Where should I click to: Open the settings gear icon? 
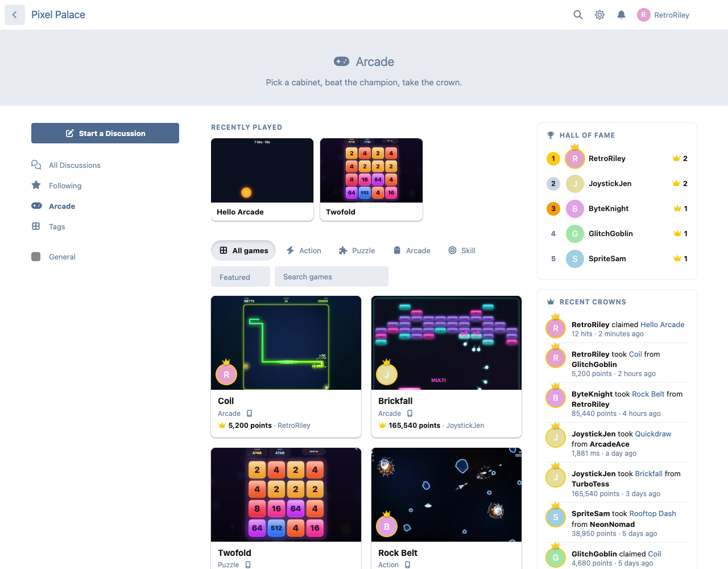pos(599,15)
